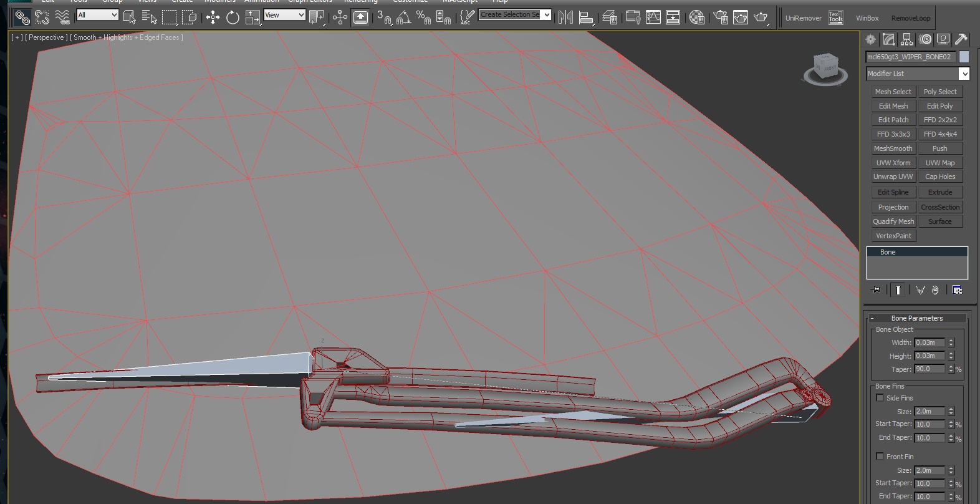Activate the Select and Link tool
The height and width of the screenshot is (504, 980).
pyautogui.click(x=22, y=17)
